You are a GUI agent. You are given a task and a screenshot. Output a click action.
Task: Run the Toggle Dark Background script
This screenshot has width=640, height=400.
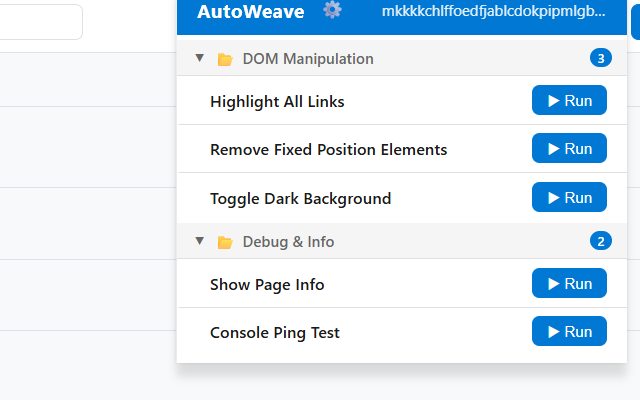tap(569, 198)
